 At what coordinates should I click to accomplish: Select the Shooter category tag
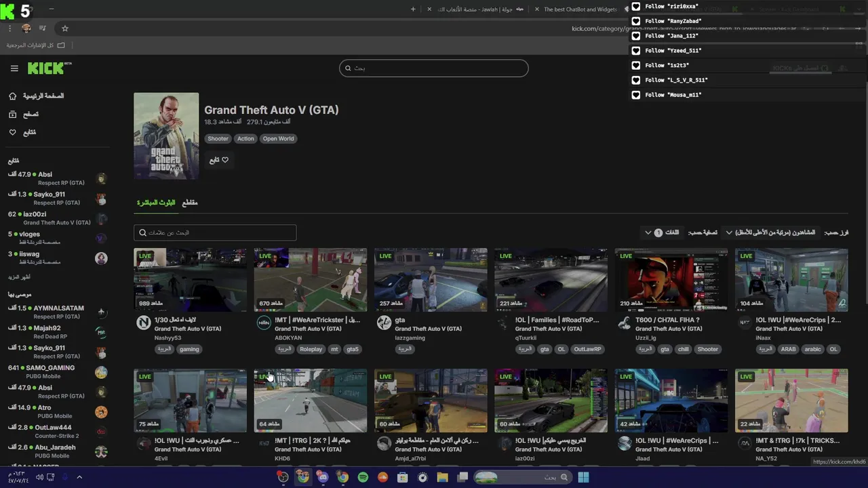(x=218, y=139)
